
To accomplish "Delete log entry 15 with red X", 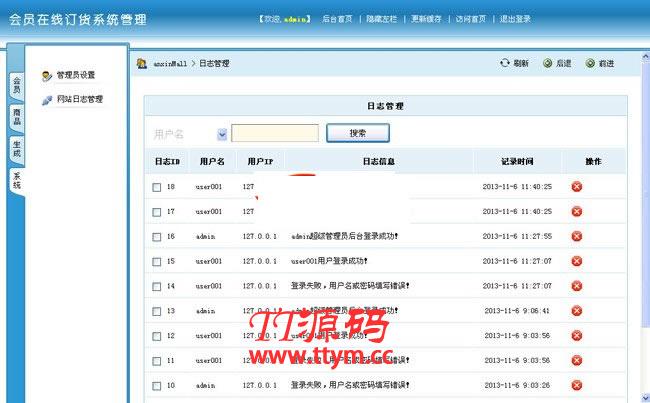I will [577, 261].
